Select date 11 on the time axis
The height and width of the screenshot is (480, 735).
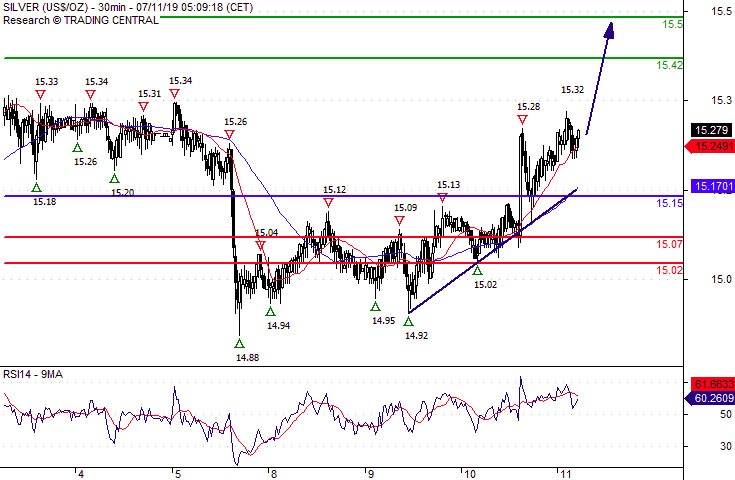[566, 474]
